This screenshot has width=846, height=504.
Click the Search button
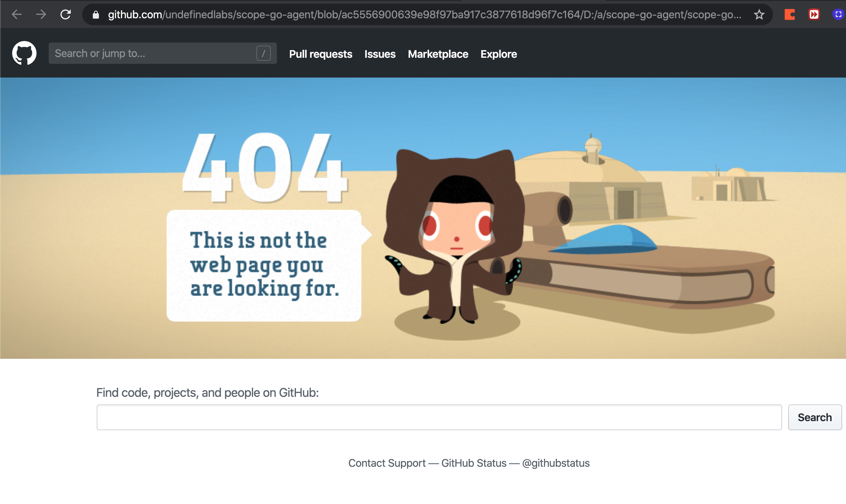814,417
